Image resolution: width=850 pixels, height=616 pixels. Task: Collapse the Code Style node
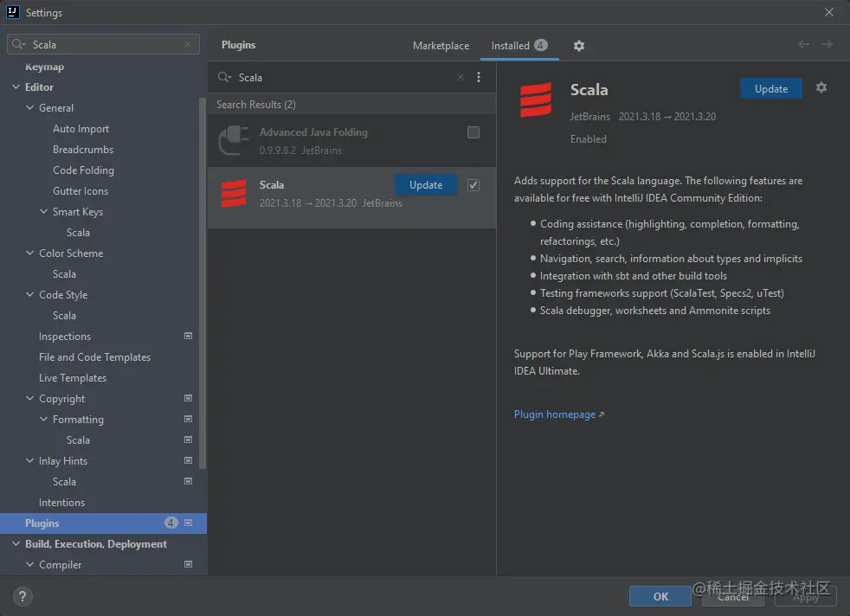pyautogui.click(x=29, y=295)
